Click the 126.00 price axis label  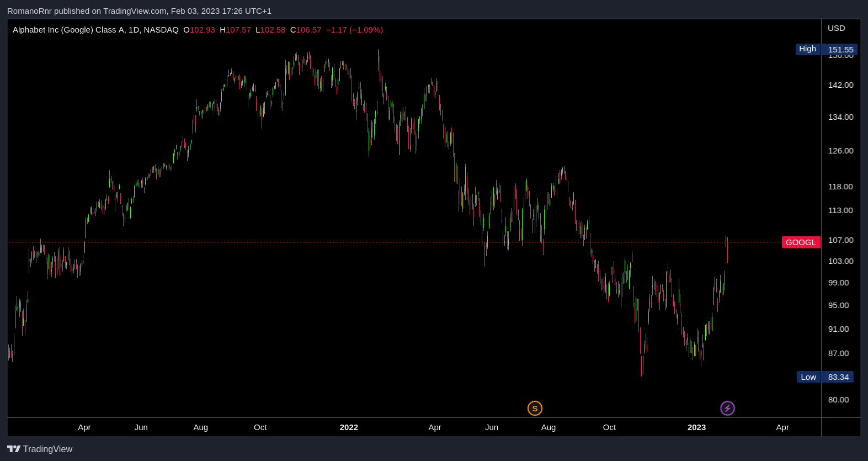840,151
